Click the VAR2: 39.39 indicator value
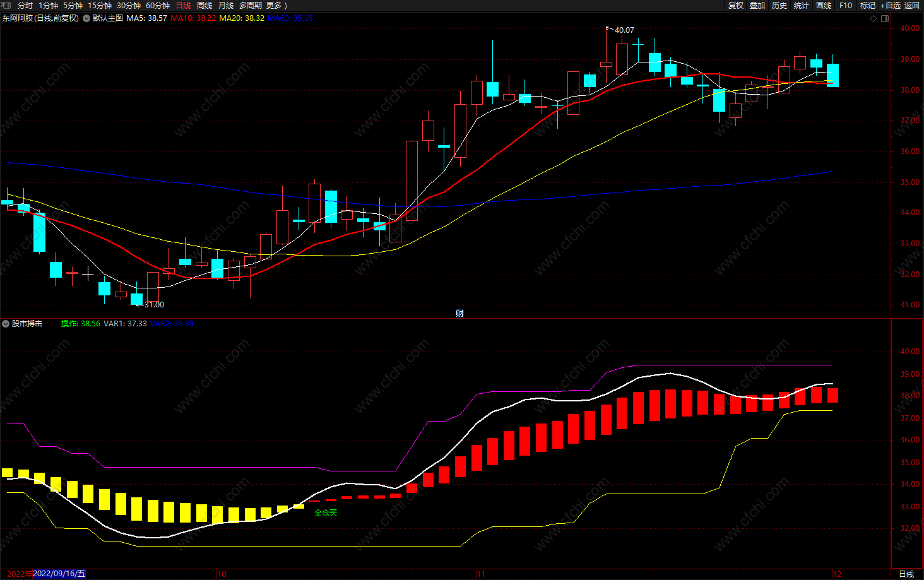 [172, 324]
